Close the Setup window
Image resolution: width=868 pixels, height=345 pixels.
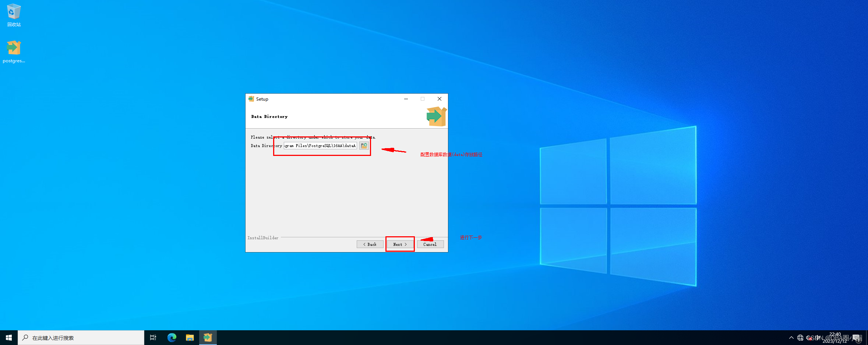pos(440,99)
